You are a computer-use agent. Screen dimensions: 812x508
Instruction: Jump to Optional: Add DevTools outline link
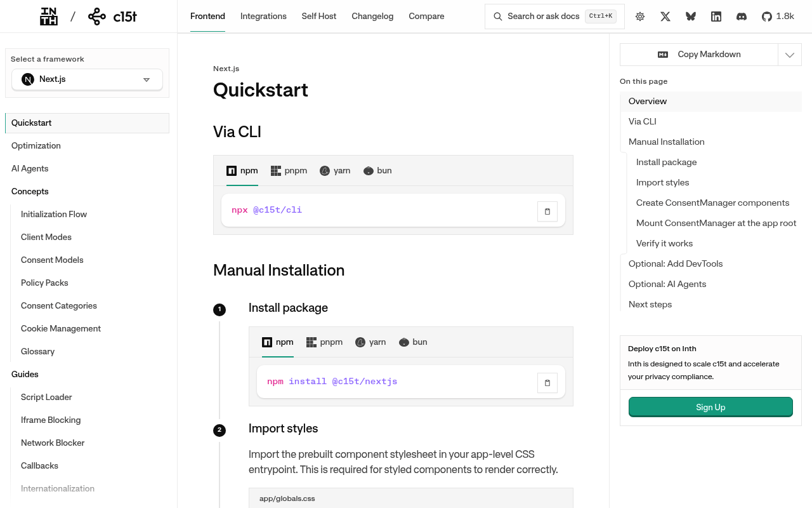[x=676, y=264]
